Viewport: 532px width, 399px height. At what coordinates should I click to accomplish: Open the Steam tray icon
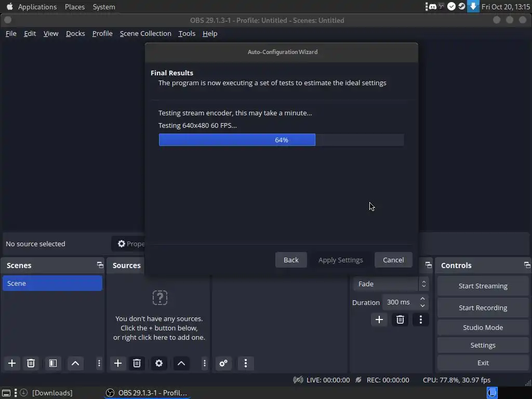click(462, 6)
